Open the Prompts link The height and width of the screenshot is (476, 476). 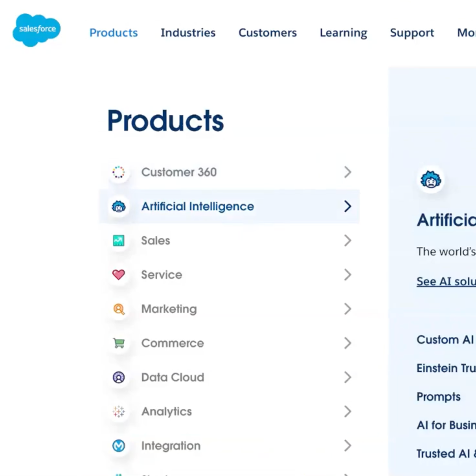[x=438, y=397]
